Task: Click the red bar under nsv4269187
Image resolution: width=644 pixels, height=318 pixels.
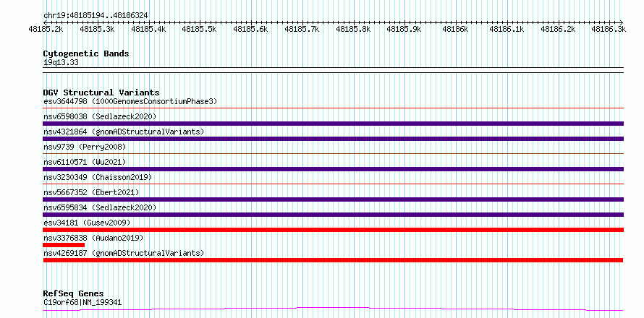Action: click(333, 260)
